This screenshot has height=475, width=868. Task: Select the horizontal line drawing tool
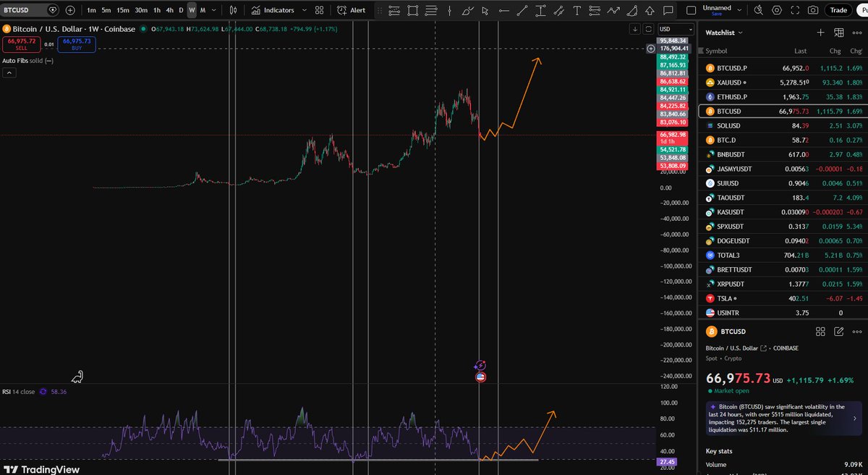504,10
